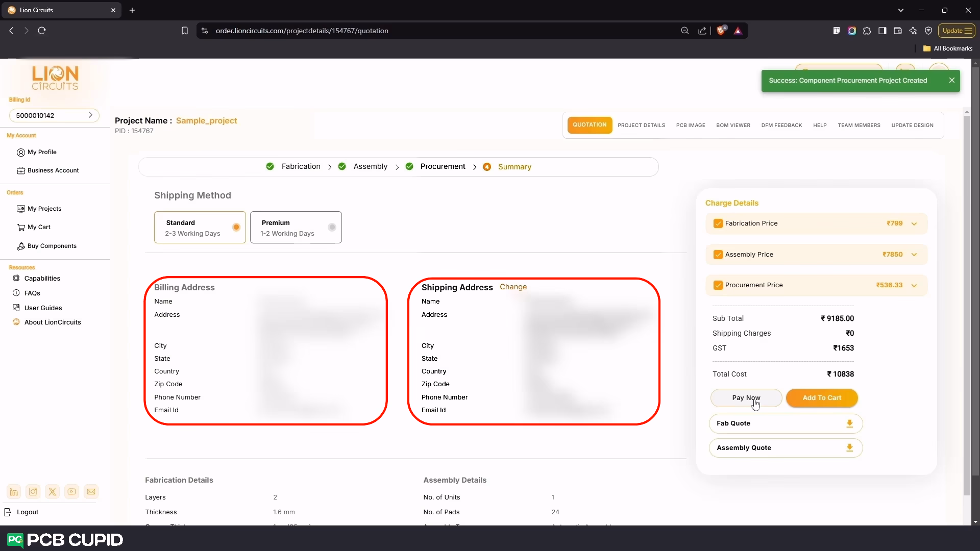Select Premium shipping radio option
The image size is (980, 551).
(332, 227)
